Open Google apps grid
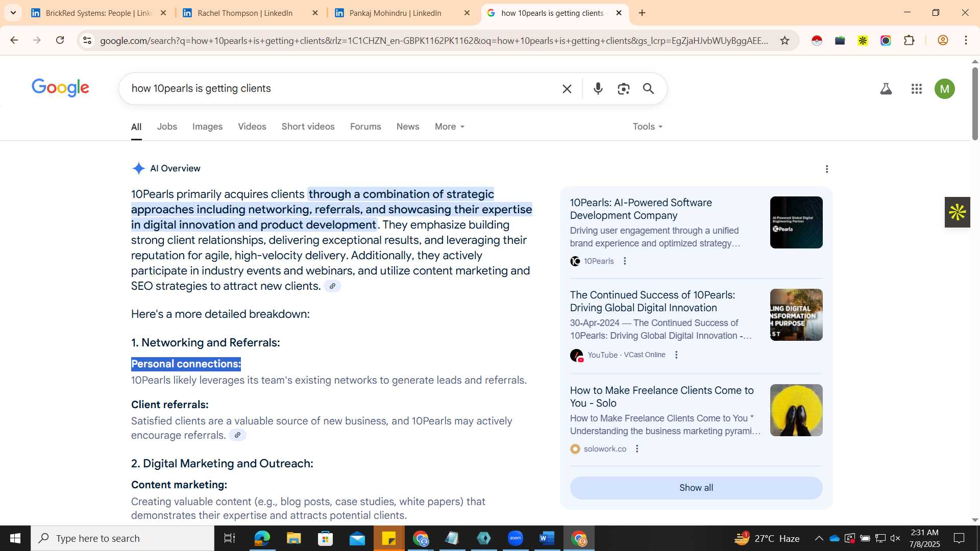The image size is (980, 551). (x=916, y=89)
